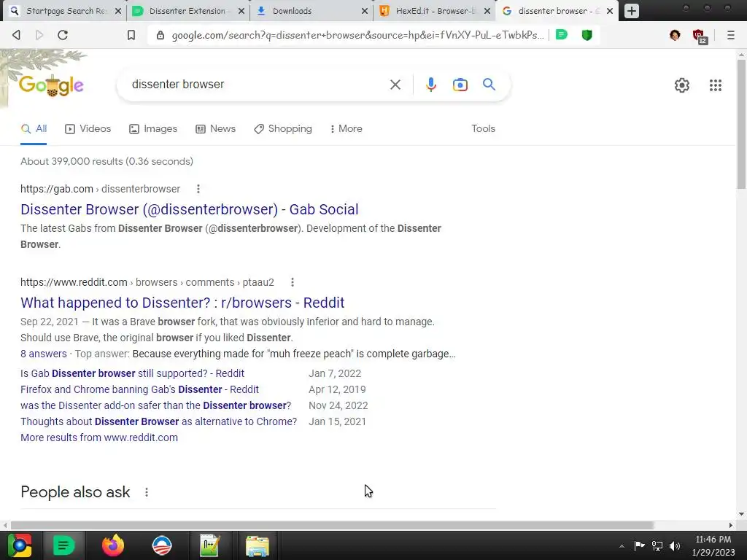
Task: Open was the Dissenter add-on safer link
Action: click(x=156, y=405)
